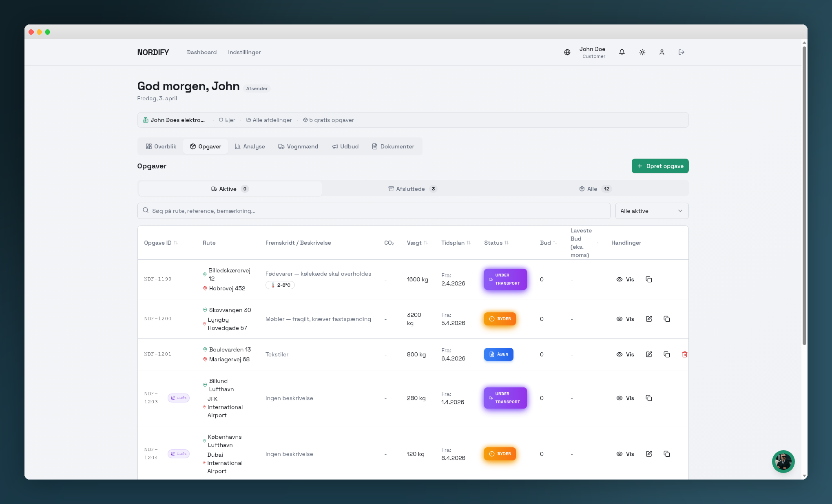Open user profile icon
Viewport: 832px width, 504px height.
[662, 52]
